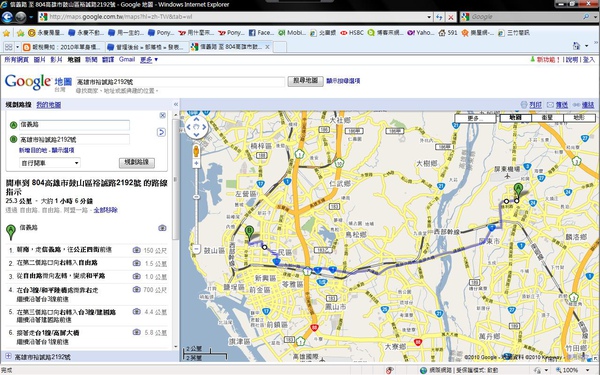Expand the 更多 Google services menu
Viewport: 600px width, 375px height.
coord(149,60)
